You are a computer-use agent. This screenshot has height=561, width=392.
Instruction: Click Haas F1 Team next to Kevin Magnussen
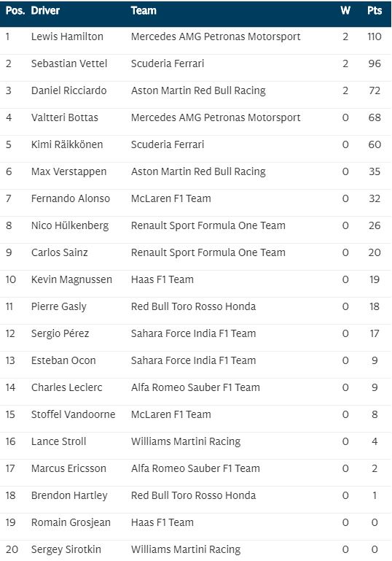(x=162, y=279)
